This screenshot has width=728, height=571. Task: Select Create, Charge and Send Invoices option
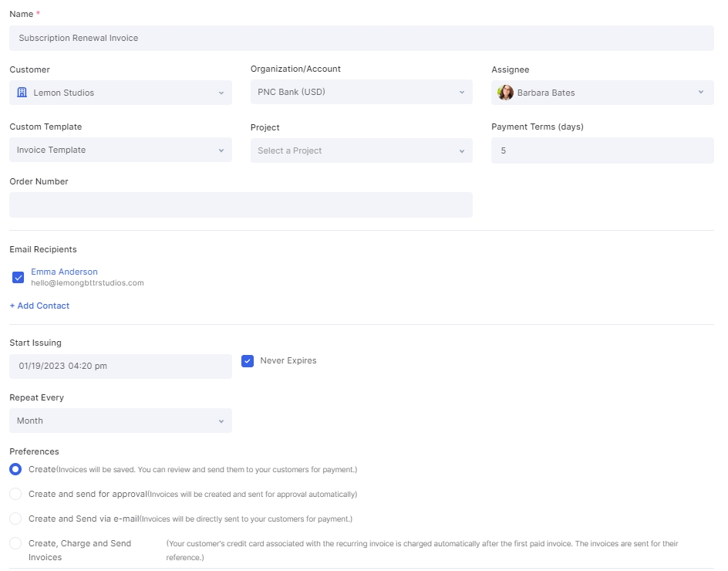pos(15,543)
